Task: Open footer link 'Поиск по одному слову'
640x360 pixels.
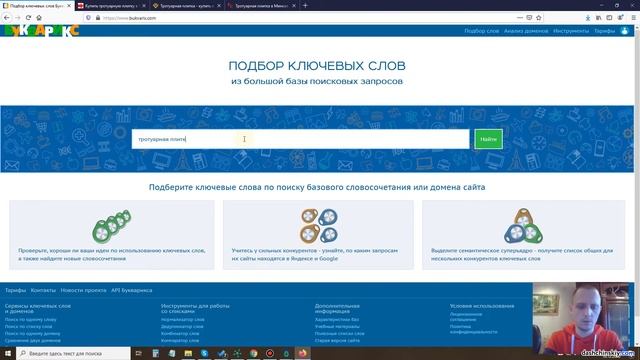Action: (x=31, y=320)
